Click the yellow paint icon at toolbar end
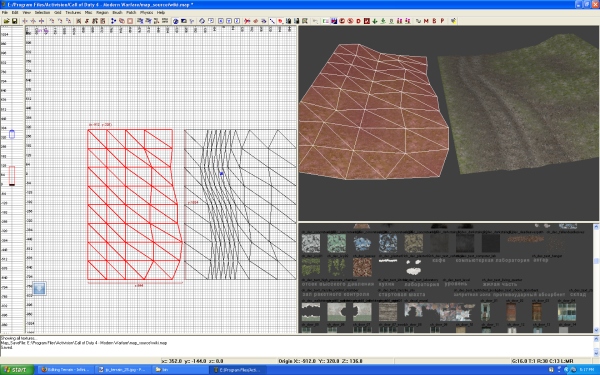600x375 pixels. 453,21
